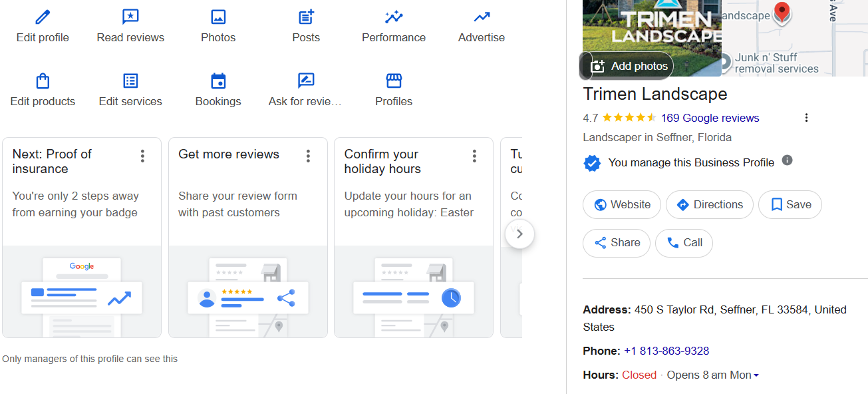
Task: Click the 'Landscaper in Seffner, Florida' text
Action: coord(657,138)
